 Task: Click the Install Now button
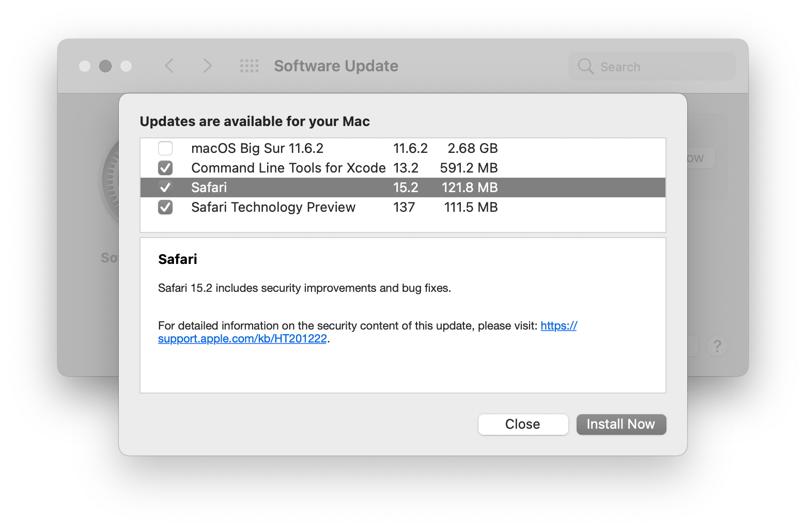621,425
